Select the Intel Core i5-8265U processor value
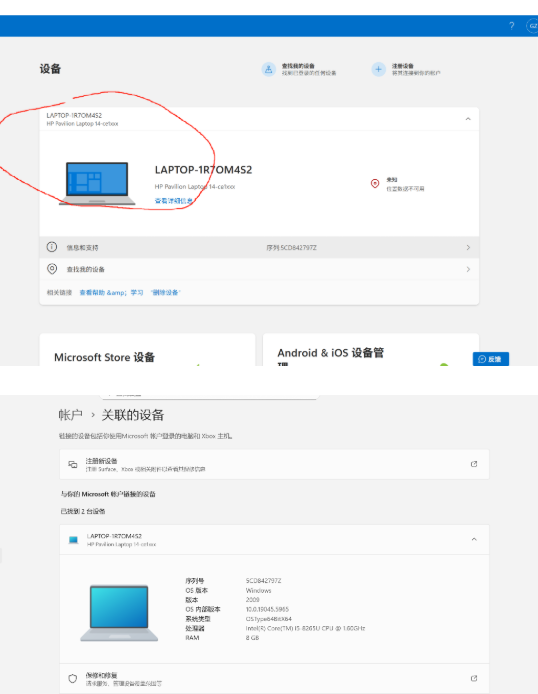Image resolution: width=538 pixels, height=694 pixels. 305,628
